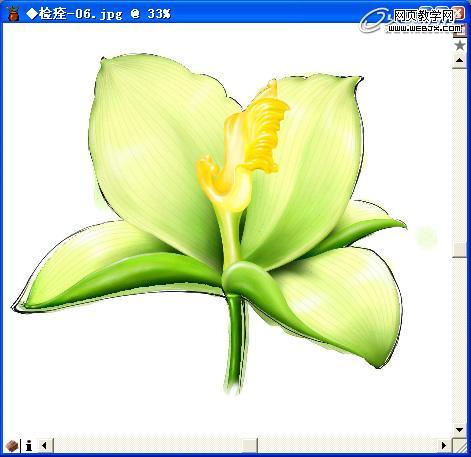Click the vertical scrollbar up arrow
Image resolution: width=471 pixels, height=457 pixels.
click(x=459, y=61)
